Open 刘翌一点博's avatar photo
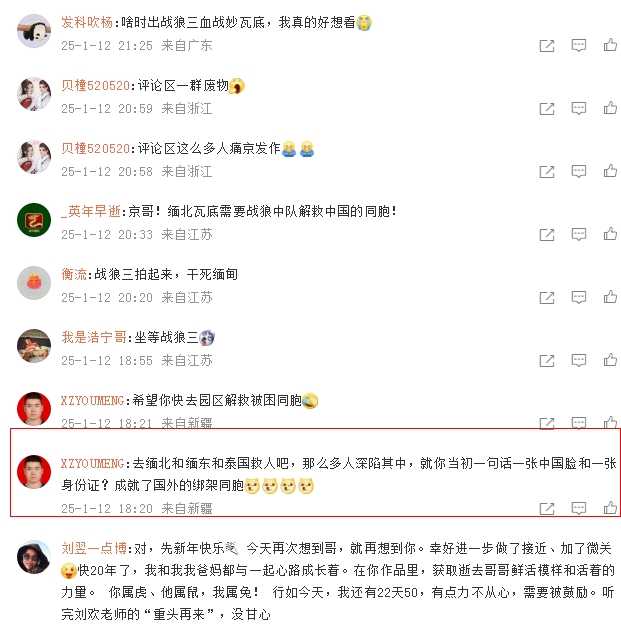The width and height of the screenshot is (621, 625). pyautogui.click(x=34, y=557)
